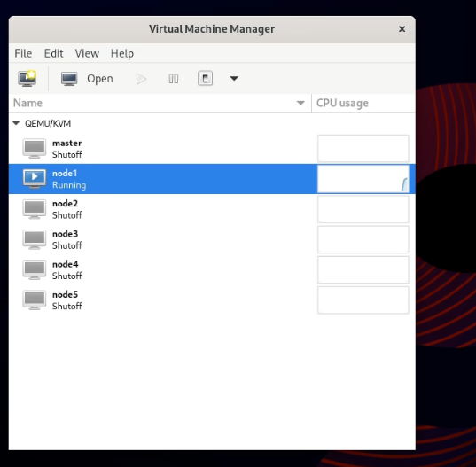Click the node1 VM name text

pos(65,174)
